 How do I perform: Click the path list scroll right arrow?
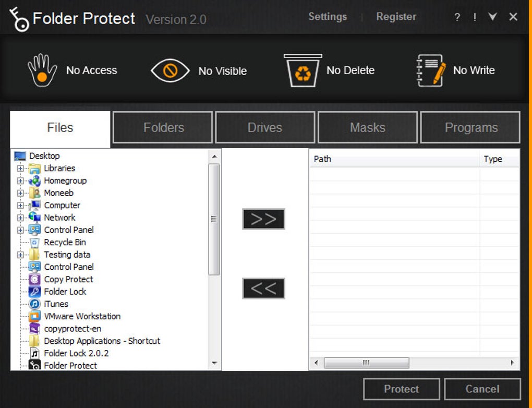[x=512, y=363]
